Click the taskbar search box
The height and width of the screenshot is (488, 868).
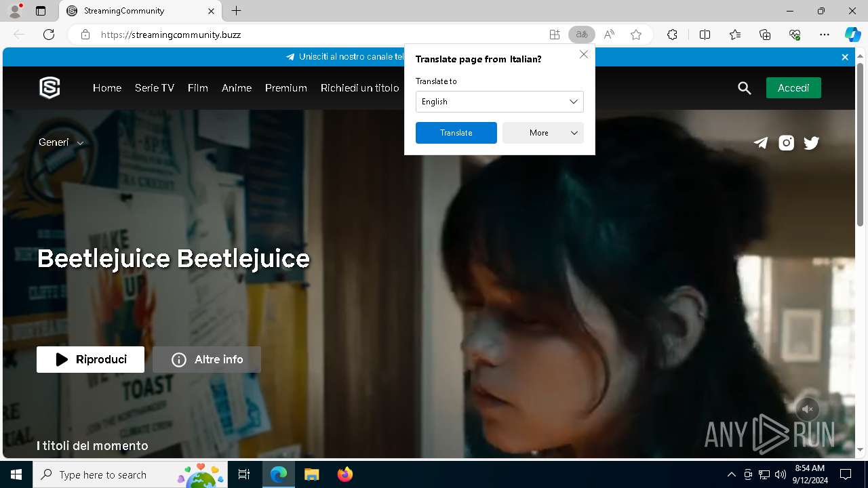click(130, 474)
